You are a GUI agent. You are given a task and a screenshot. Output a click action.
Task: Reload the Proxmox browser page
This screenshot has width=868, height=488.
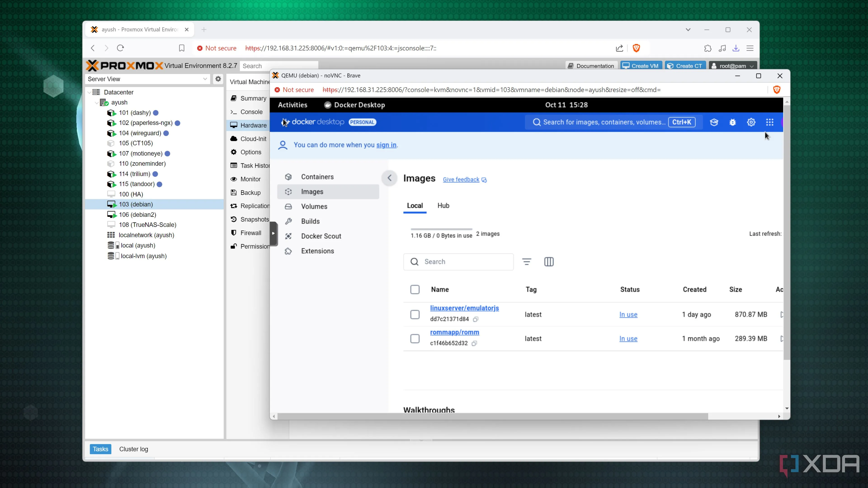click(120, 48)
